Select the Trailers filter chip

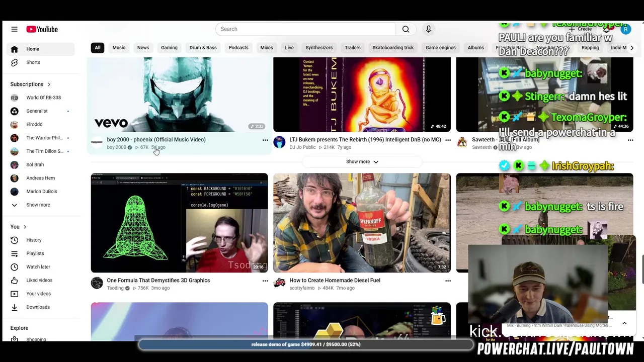pyautogui.click(x=353, y=48)
